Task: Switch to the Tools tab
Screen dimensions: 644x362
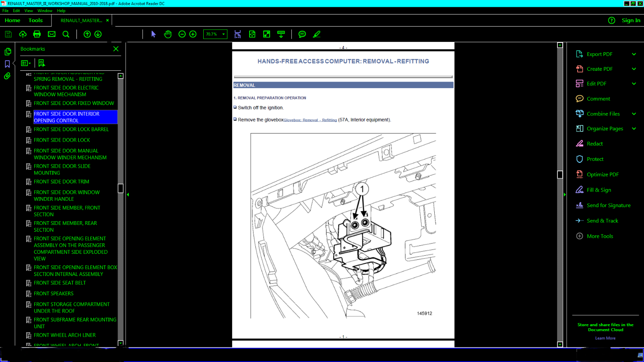Action: (35, 21)
